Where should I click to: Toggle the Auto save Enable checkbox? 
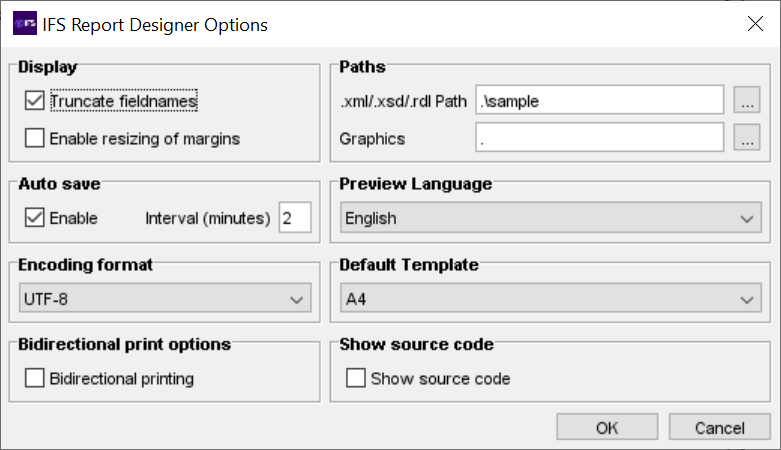34,218
